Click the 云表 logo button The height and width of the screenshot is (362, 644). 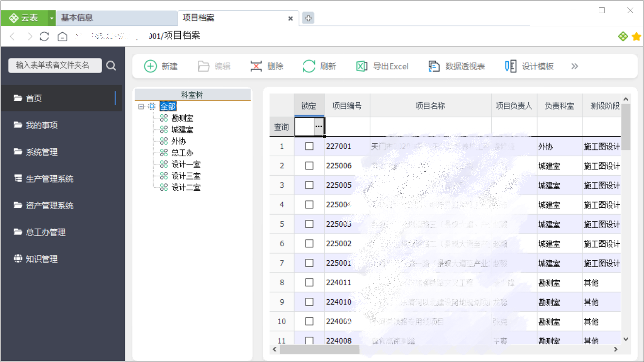[x=24, y=18]
